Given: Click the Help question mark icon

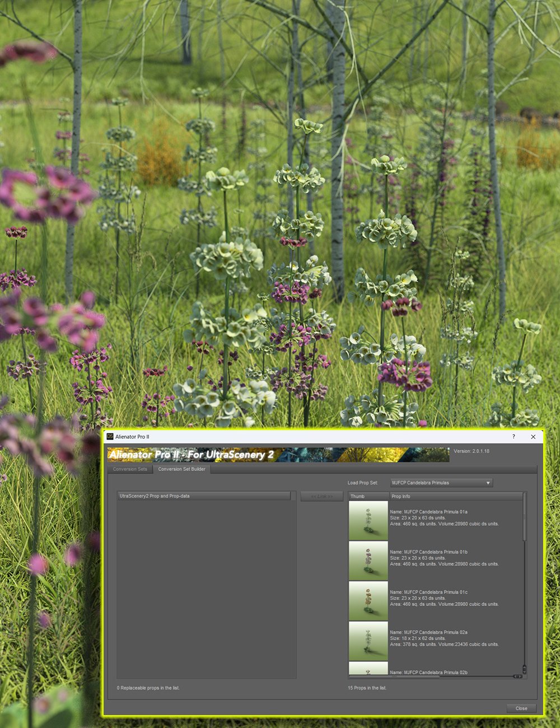Looking at the screenshot, I should [x=514, y=437].
